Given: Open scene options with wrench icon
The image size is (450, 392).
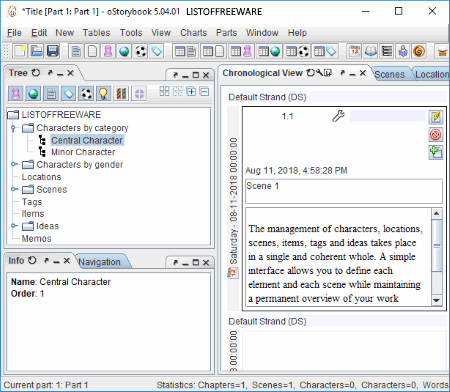Looking at the screenshot, I should pos(338,116).
